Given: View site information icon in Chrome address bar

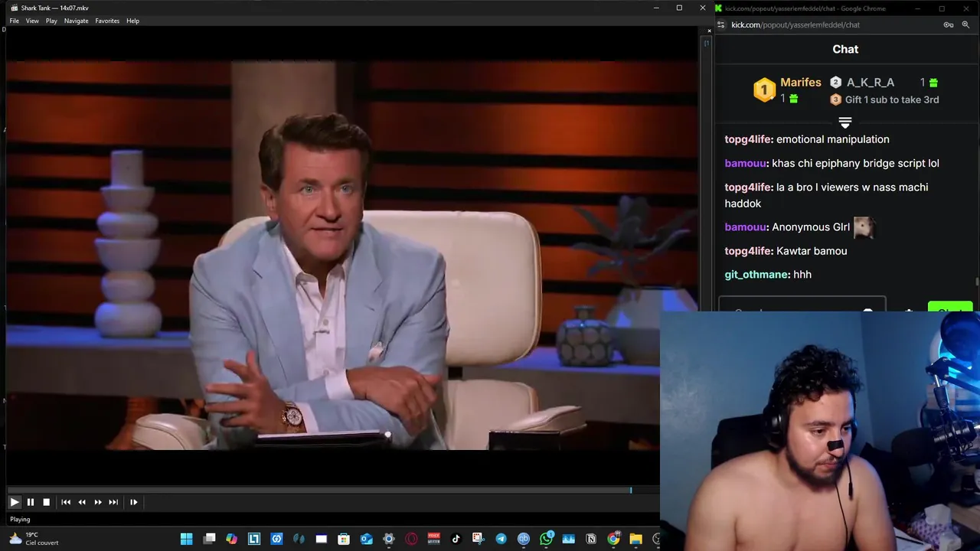Looking at the screenshot, I should pyautogui.click(x=720, y=24).
